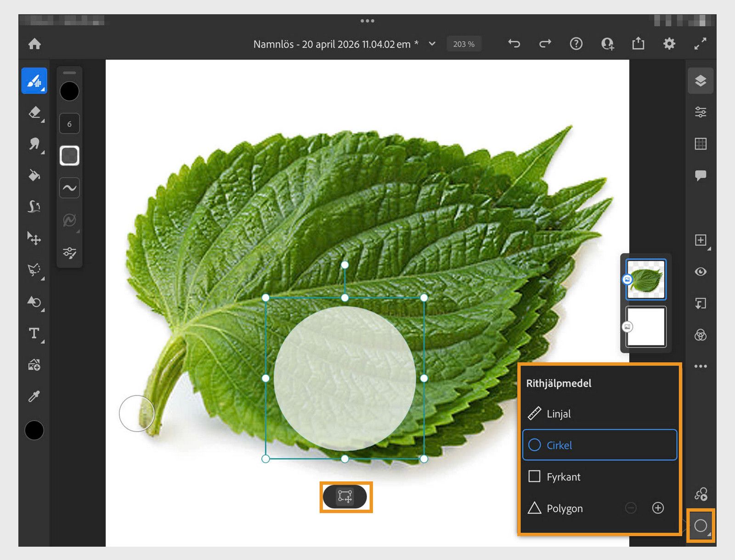Adjust brush hardness setting

69,155
